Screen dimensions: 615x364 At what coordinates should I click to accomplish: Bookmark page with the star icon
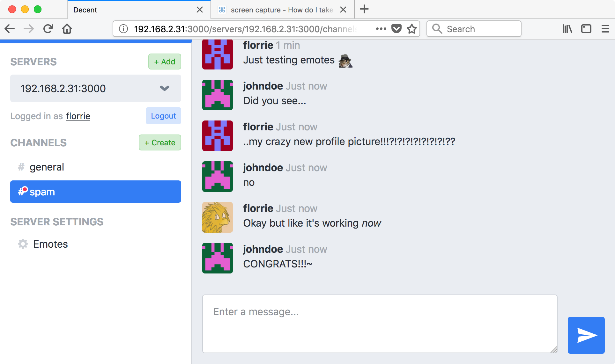[412, 29]
